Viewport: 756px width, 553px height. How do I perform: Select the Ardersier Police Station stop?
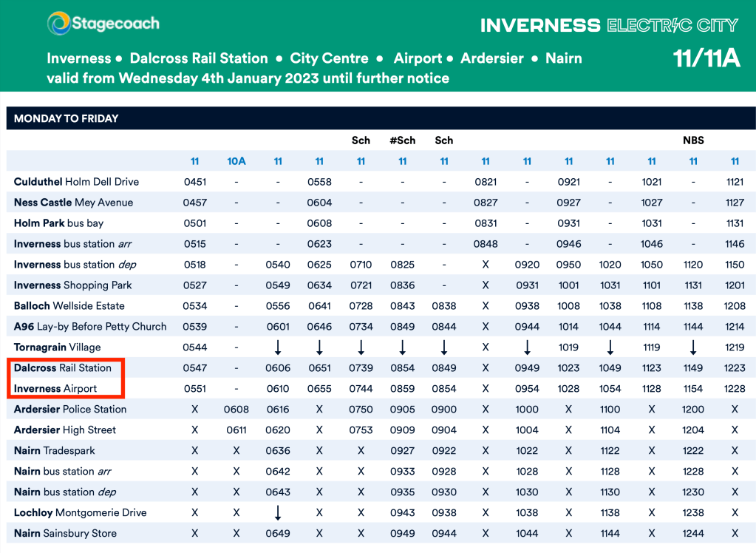[x=70, y=409]
